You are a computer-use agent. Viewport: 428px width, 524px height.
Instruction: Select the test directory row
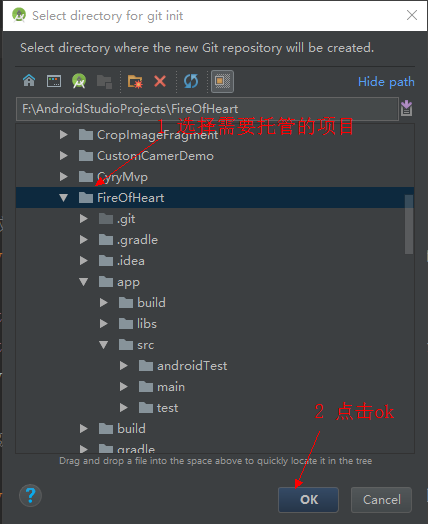click(215, 408)
